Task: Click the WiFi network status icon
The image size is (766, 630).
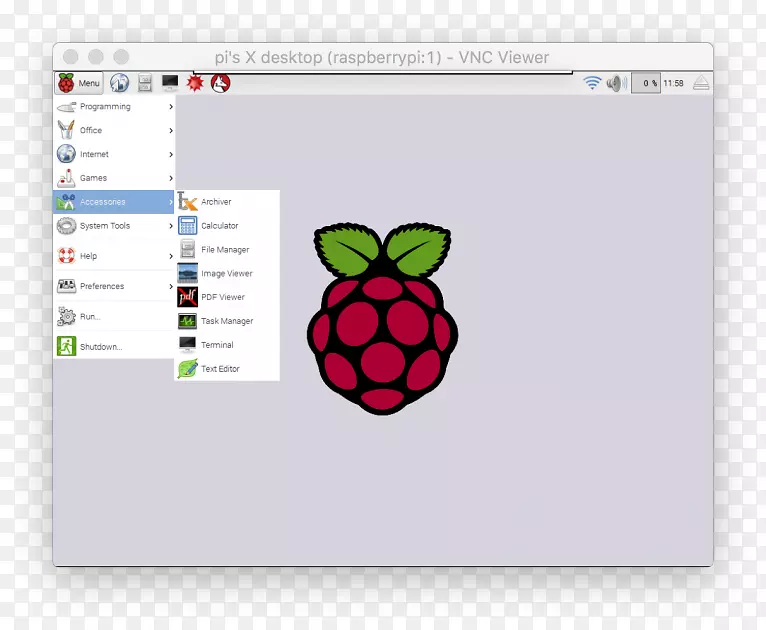Action: (592, 83)
